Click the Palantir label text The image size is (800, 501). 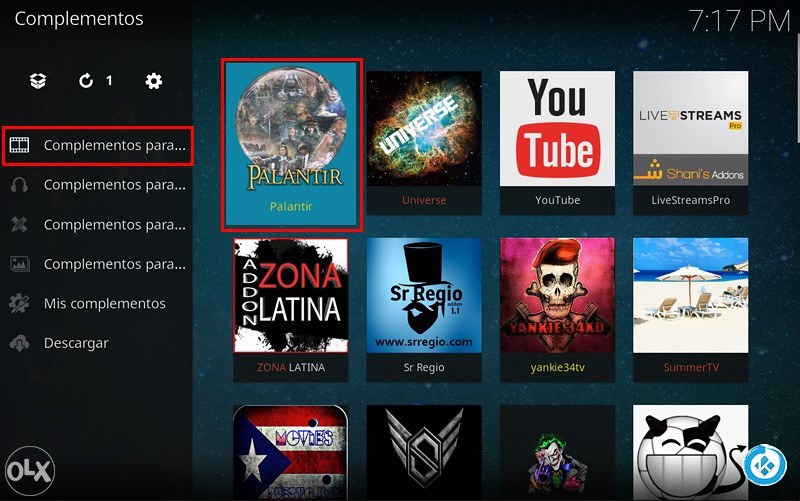291,207
